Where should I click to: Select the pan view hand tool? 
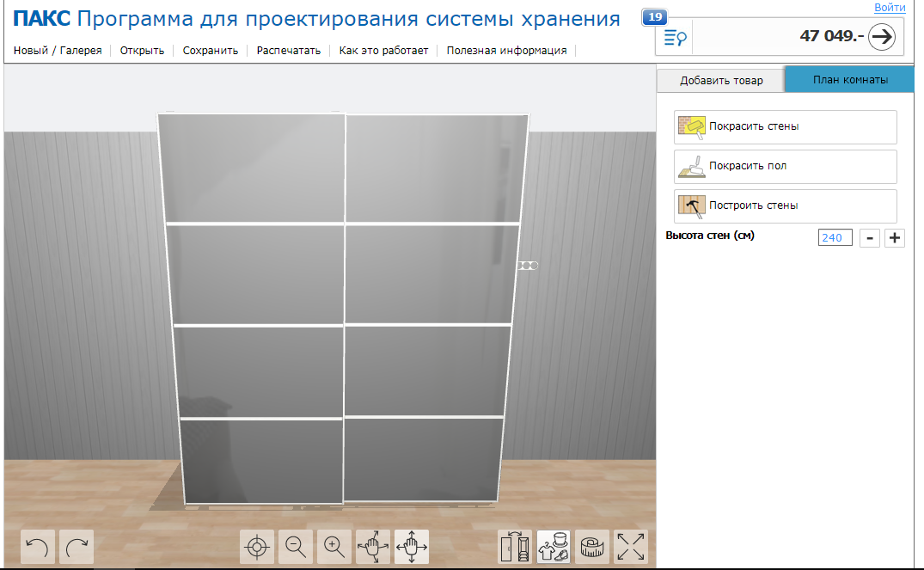point(412,547)
